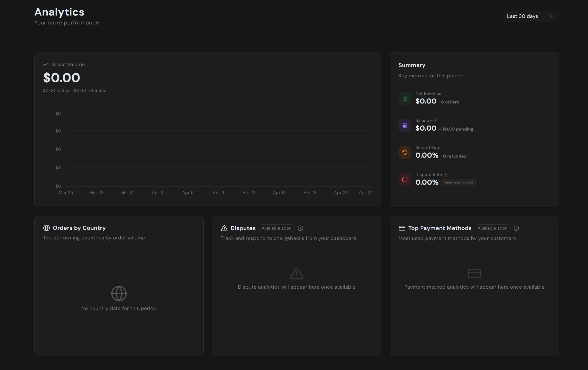
Task: Click the Balance bank icon
Action: pyautogui.click(x=404, y=125)
